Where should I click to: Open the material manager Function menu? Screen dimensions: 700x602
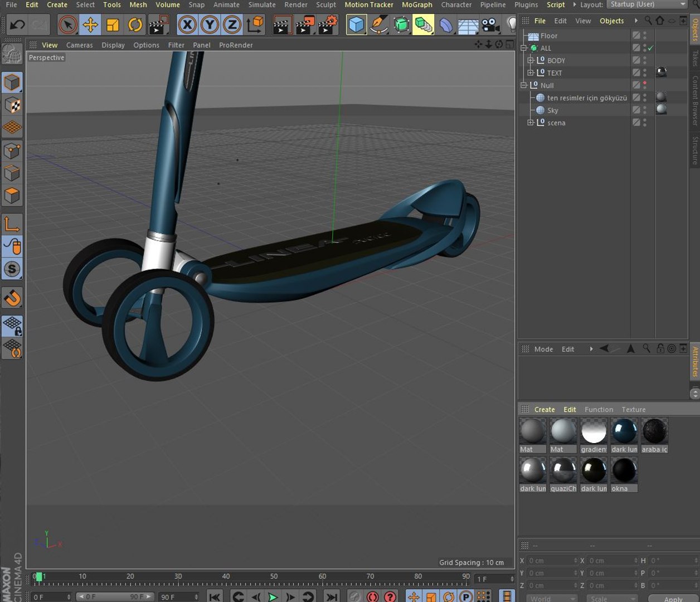(x=599, y=409)
